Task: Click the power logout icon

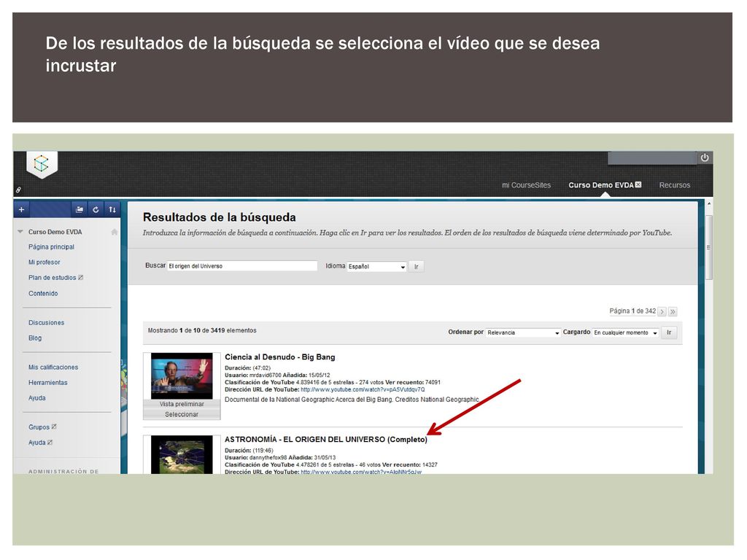Action: 705,157
